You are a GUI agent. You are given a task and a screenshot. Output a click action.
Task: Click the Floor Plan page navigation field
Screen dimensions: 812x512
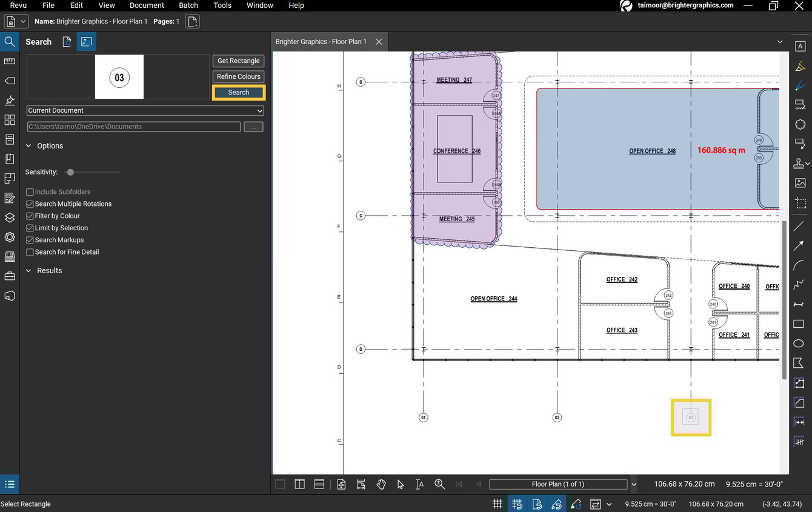(x=557, y=484)
